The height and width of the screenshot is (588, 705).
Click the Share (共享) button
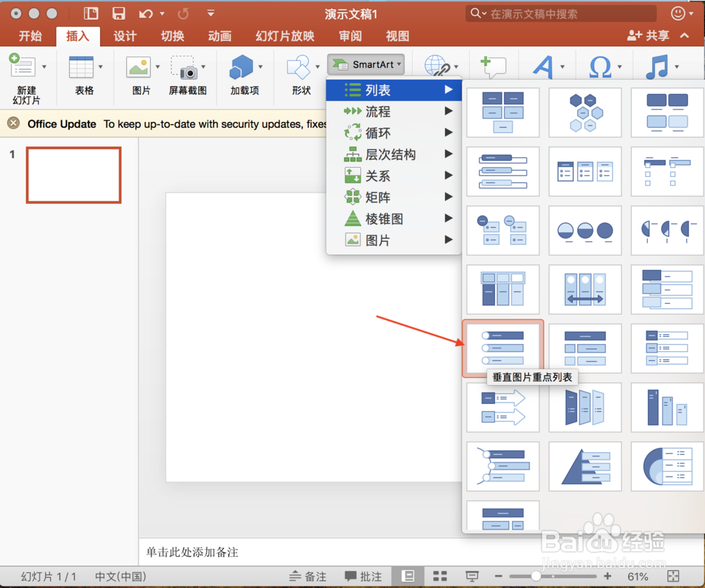[x=649, y=35]
